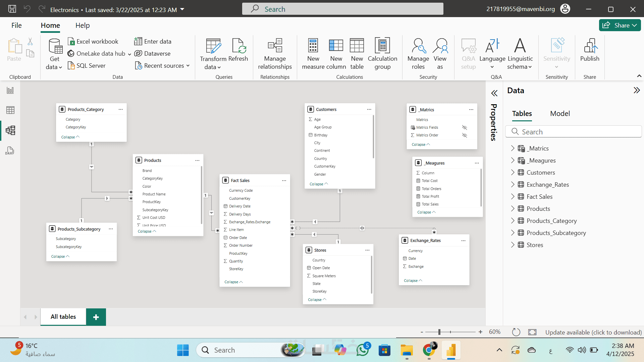Open the Windows Start menu
Screen dimensions: 644x362
tap(183, 350)
